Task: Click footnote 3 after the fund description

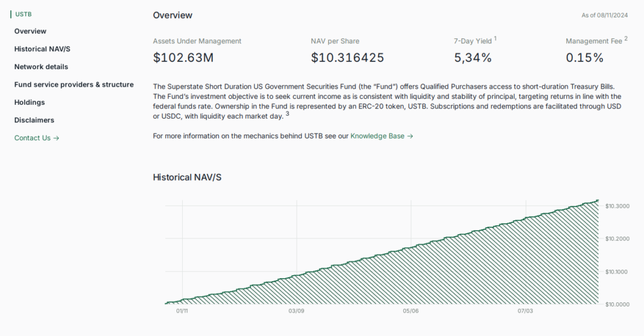Action: (x=288, y=114)
